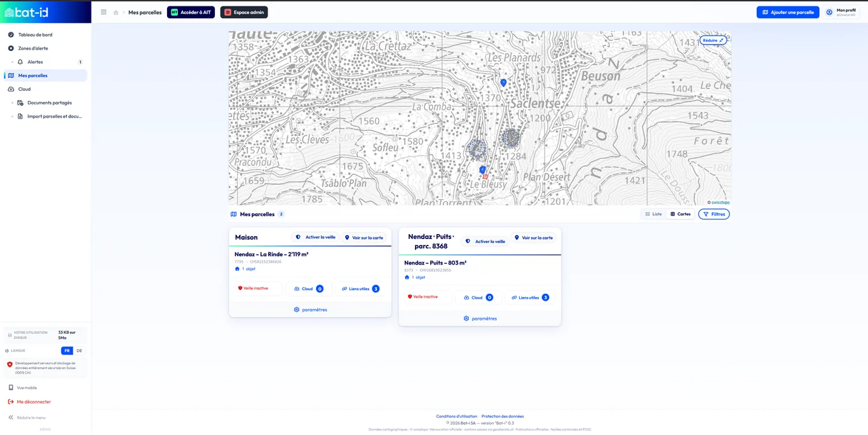Open Cloud on Nendaz Puits card
868x435 pixels.
478,298
